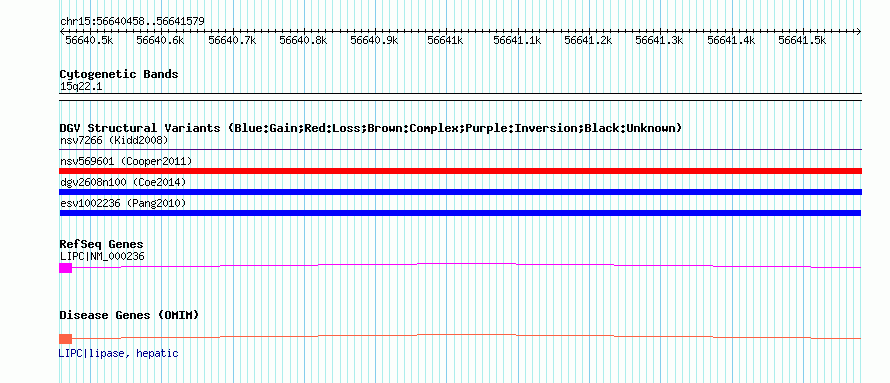Open the LIPC|NM_000236 transcript label

[x=102, y=256]
